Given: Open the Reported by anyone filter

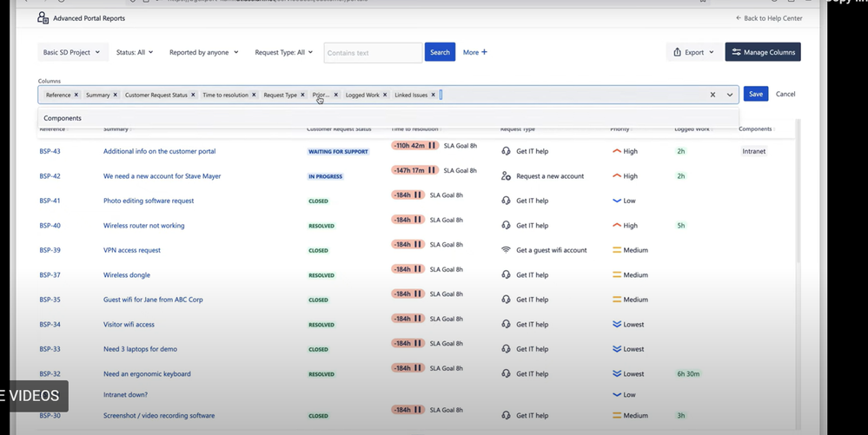Looking at the screenshot, I should pos(203,52).
